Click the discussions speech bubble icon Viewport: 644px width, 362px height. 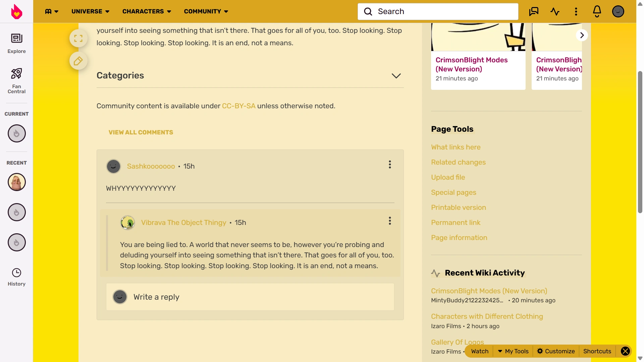point(534,11)
